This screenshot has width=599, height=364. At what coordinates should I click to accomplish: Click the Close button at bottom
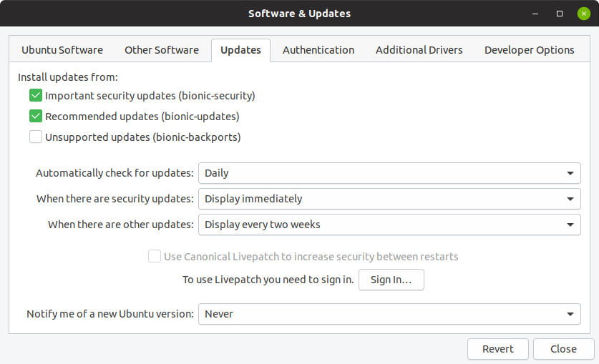(x=563, y=349)
